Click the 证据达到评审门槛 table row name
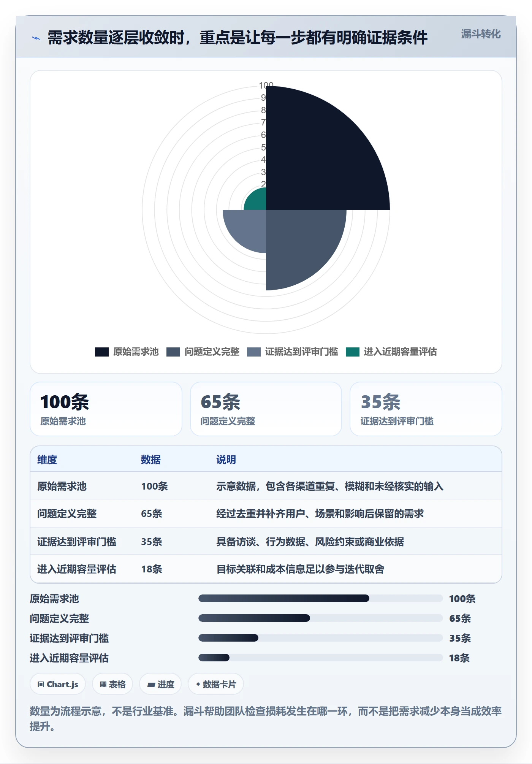Viewport: 532px width, 764px height. 77,542
